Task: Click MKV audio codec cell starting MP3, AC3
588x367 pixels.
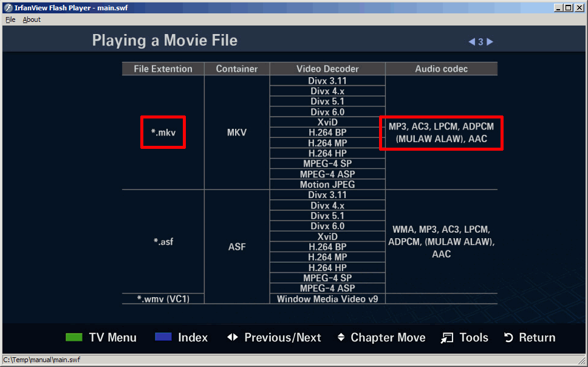Action: coord(442,133)
